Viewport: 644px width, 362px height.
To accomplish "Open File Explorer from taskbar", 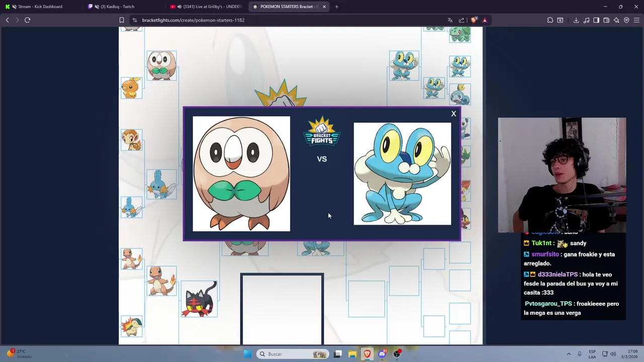I will click(x=352, y=354).
